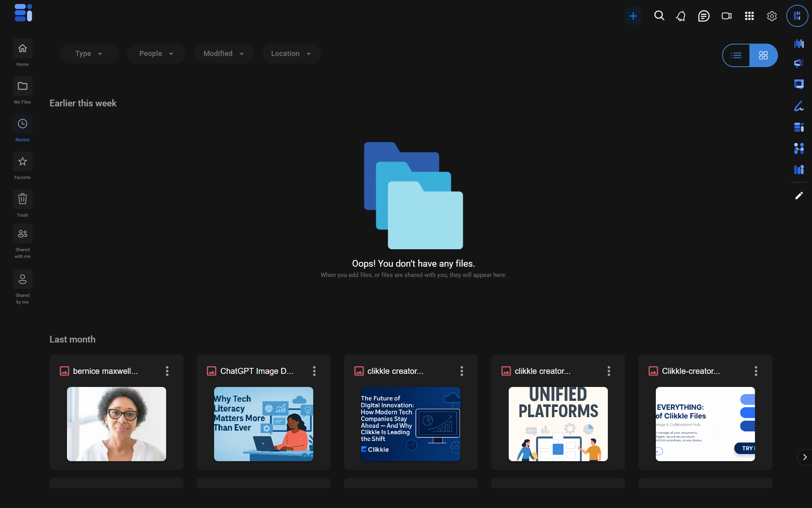This screenshot has height=508, width=812.
Task: Expand the Modified filter dropdown
Action: point(224,54)
